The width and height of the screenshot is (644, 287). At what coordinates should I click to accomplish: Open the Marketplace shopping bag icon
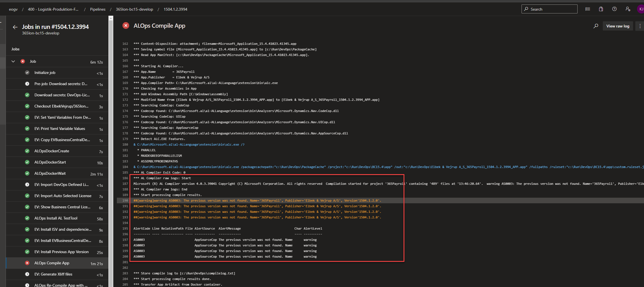(601, 9)
